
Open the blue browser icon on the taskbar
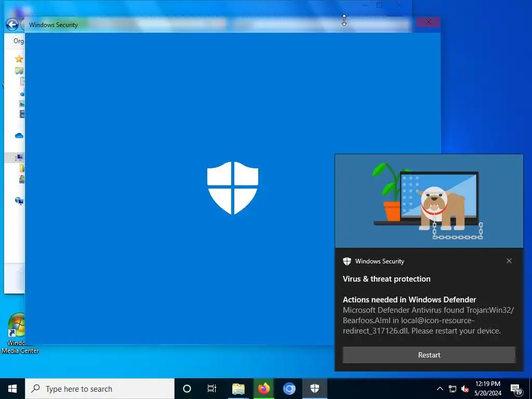pos(289,389)
